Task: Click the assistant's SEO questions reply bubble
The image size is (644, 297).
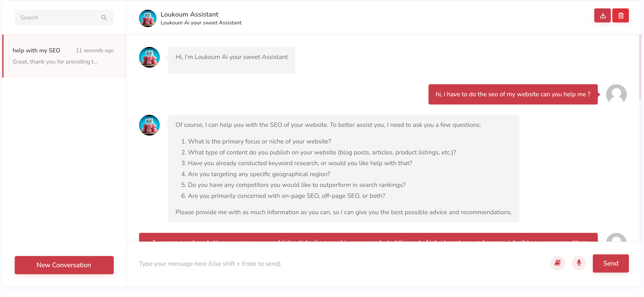Action: (x=343, y=168)
